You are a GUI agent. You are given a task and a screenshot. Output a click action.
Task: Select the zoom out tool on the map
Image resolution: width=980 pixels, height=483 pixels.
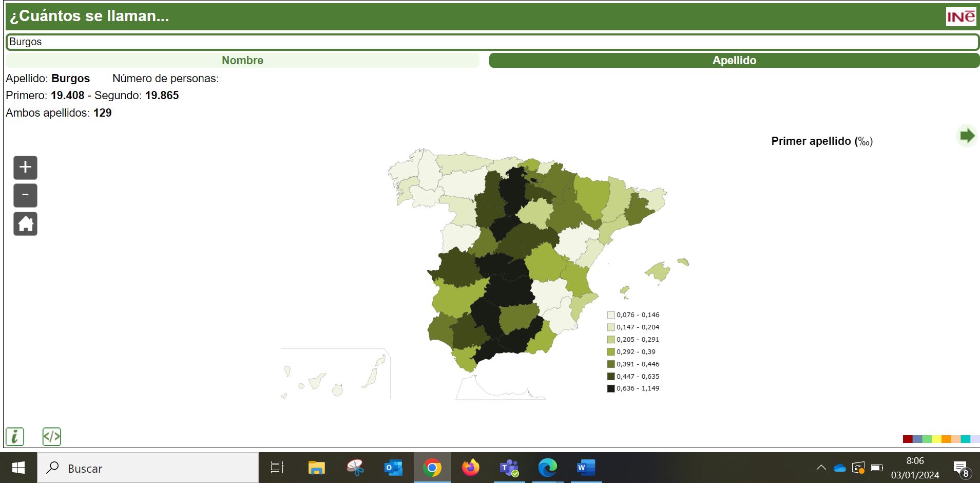pyautogui.click(x=25, y=195)
